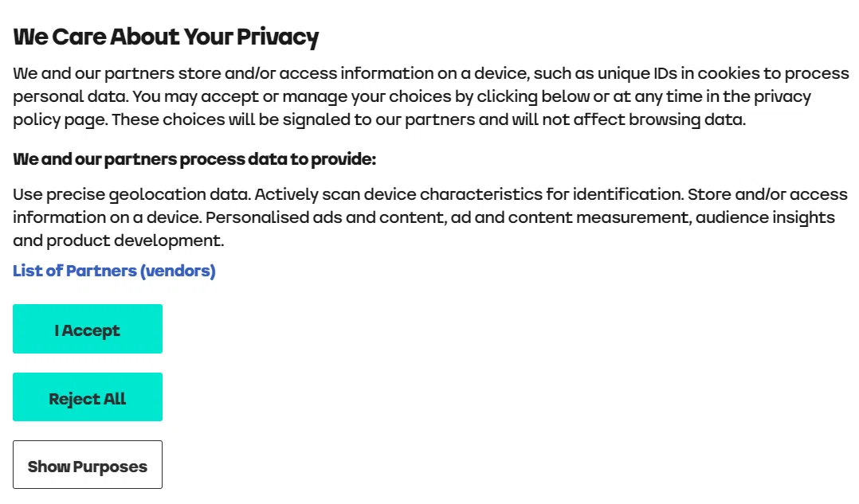Viewport: 859px width, 504px height.
Task: Click the text 'and product development.'
Action: pyautogui.click(x=118, y=240)
